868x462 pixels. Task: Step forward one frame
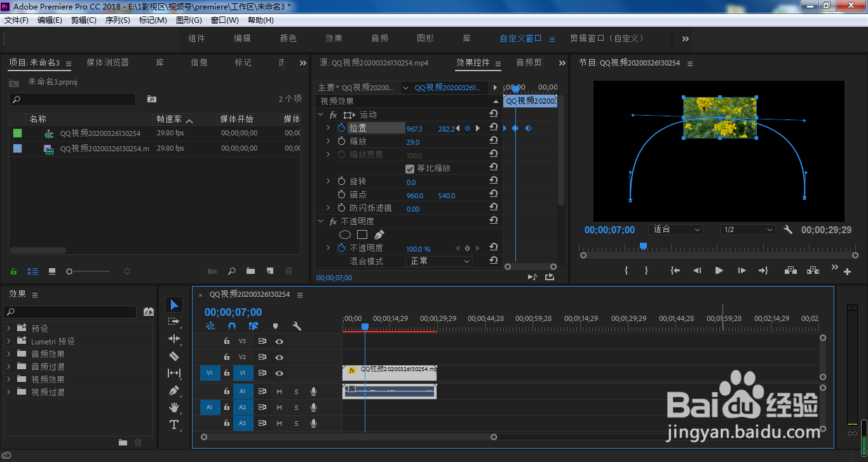coord(742,270)
